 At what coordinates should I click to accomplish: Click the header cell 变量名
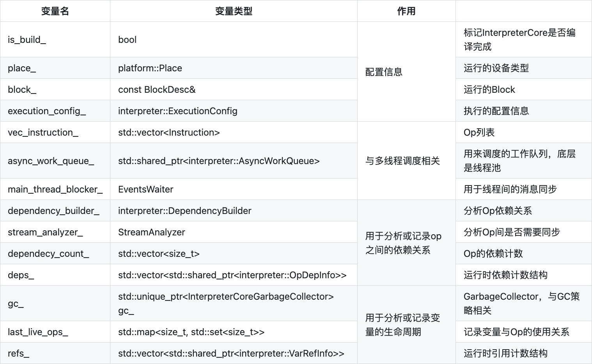55,11
